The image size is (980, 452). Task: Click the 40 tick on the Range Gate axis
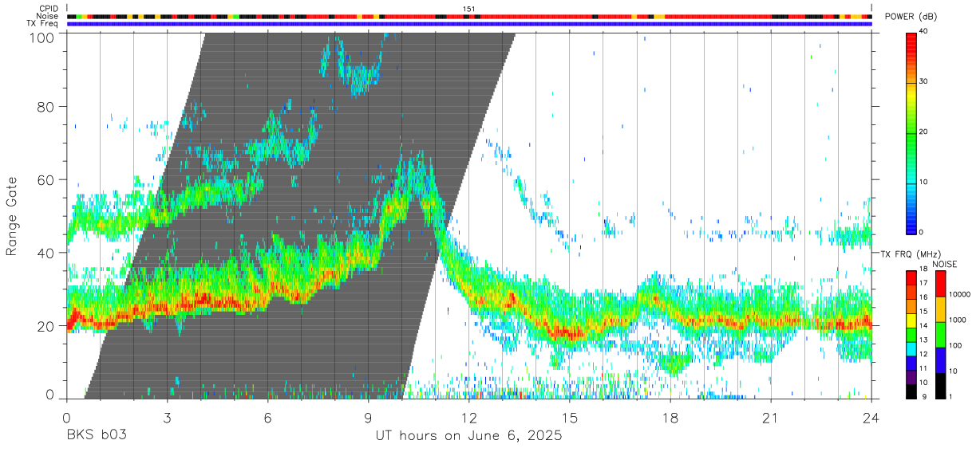[x=45, y=253]
